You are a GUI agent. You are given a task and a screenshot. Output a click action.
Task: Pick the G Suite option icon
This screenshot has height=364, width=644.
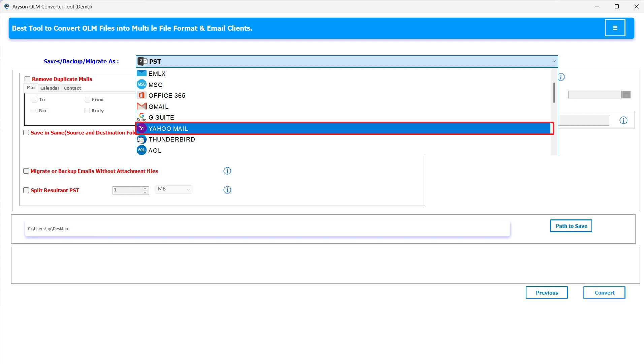(x=141, y=117)
